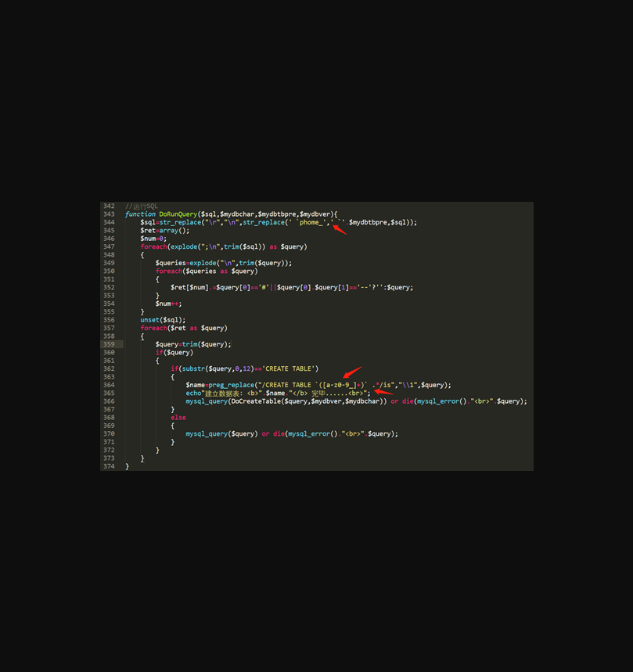Click the function keyword on line 343

pos(140,214)
